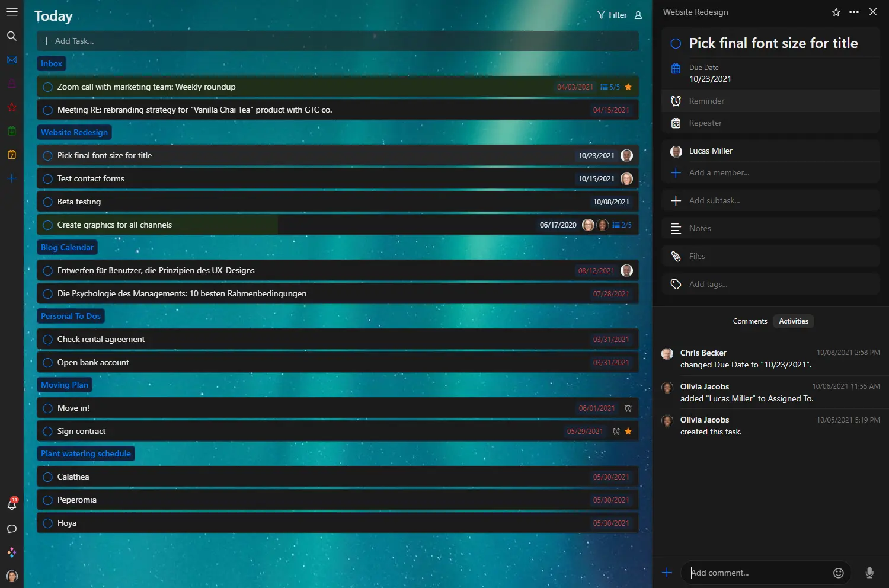Open the hamburger menu in sidebar
Image resolution: width=889 pixels, height=588 pixels.
click(x=12, y=12)
